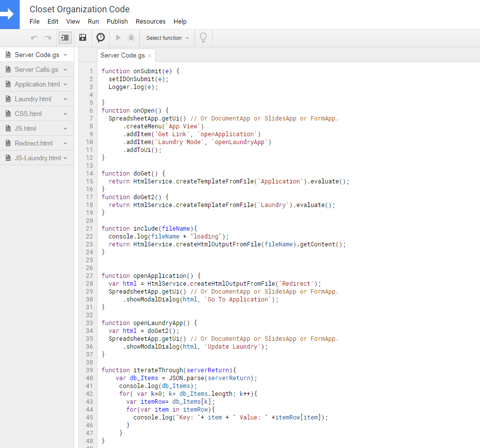Select Server Code.gs in the file list
480x448 pixels.
(x=37, y=55)
